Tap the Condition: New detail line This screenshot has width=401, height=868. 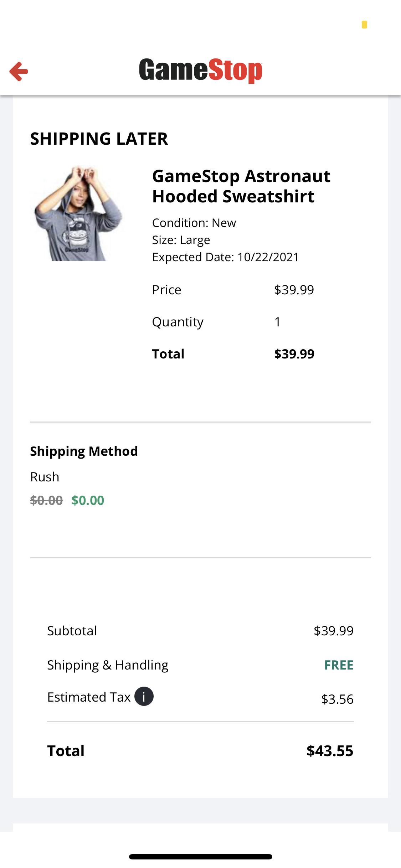pos(194,223)
